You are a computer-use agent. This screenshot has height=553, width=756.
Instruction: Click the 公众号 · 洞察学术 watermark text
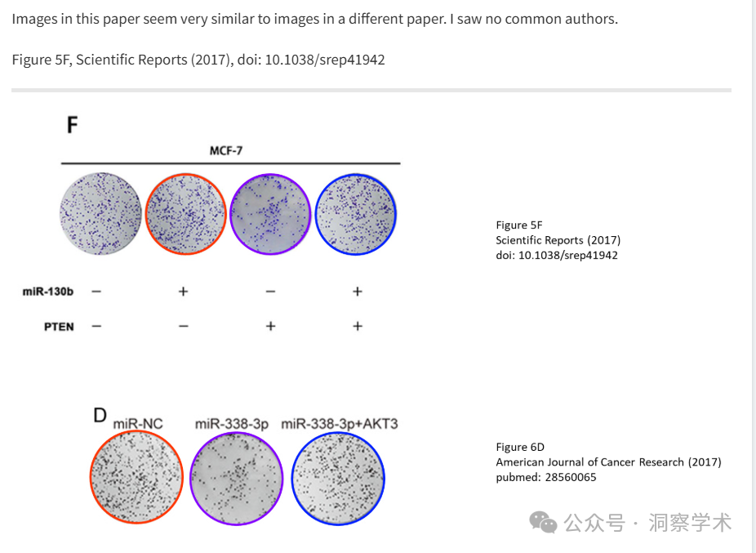click(x=647, y=523)
